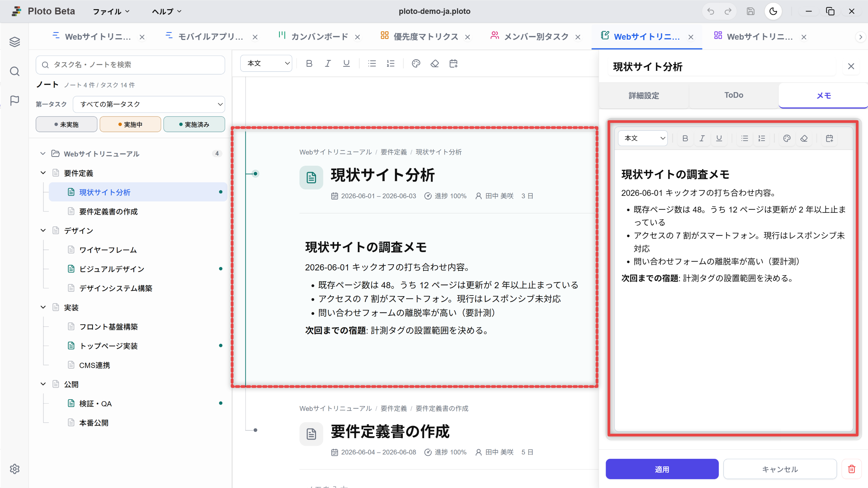The height and width of the screenshot is (488, 868).
Task: Clear formatting with eraser in main toolbar
Action: click(435, 63)
